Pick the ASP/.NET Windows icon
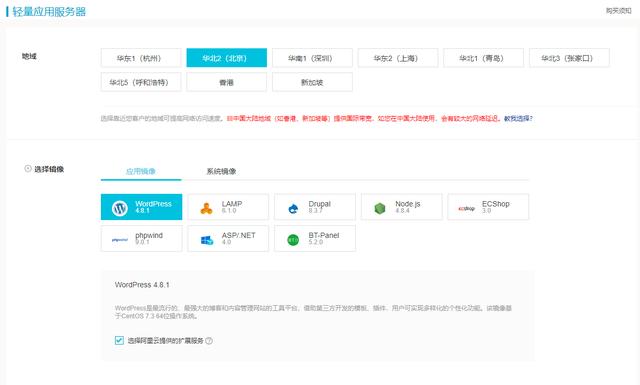The height and width of the screenshot is (385, 640). [207, 240]
